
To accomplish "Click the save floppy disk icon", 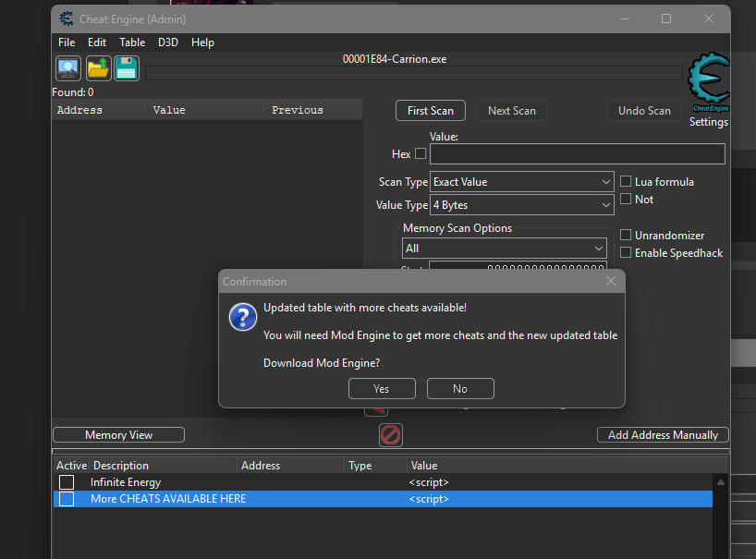I will [x=127, y=68].
